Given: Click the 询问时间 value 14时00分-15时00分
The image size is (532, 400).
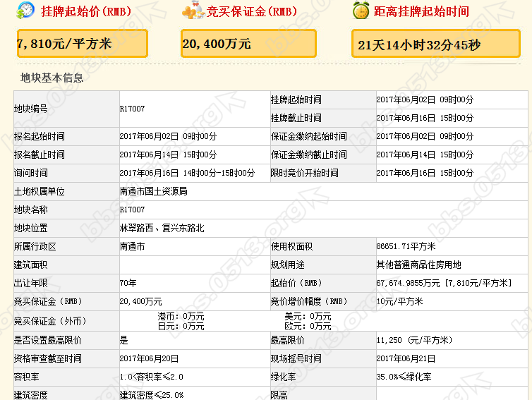Looking at the screenshot, I should 219,173.
